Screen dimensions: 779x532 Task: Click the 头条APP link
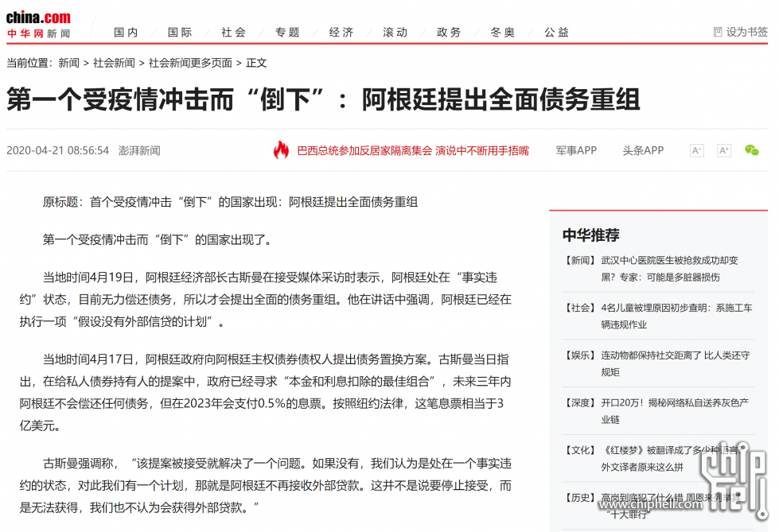[x=644, y=150]
